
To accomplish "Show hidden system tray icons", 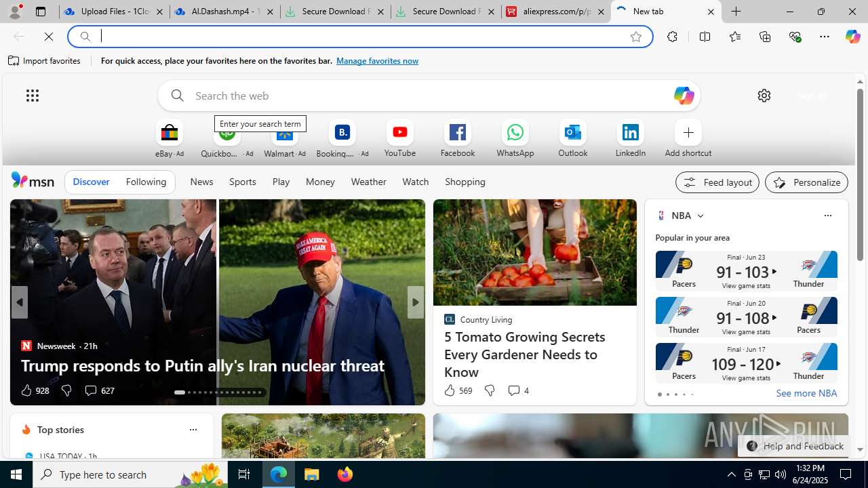I will point(731,474).
